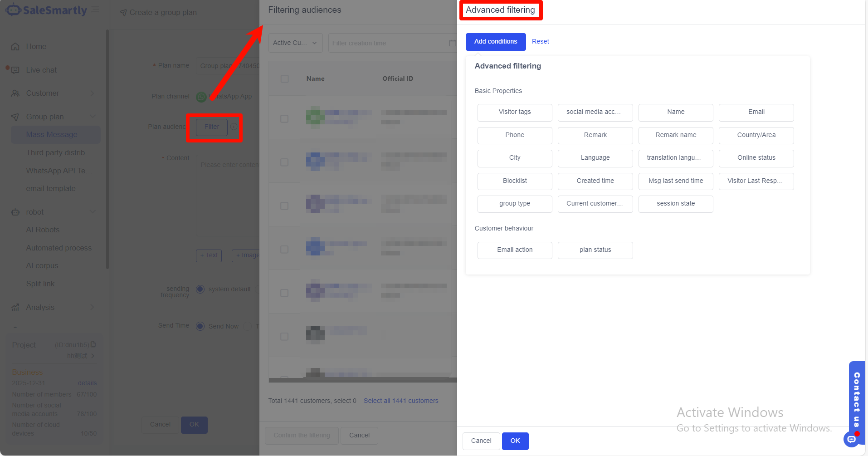Click the Plan name input field
This screenshot has width=868, height=456.
coord(228,66)
